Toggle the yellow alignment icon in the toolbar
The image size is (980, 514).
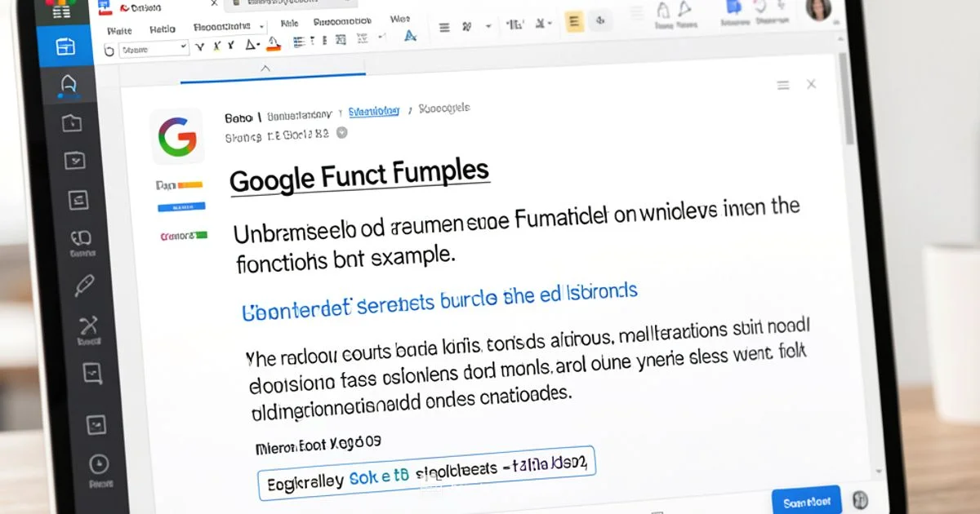coord(574,22)
